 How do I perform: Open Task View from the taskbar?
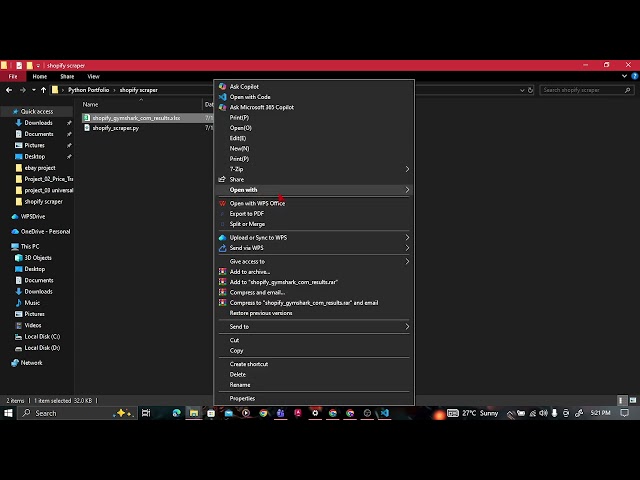(146, 413)
